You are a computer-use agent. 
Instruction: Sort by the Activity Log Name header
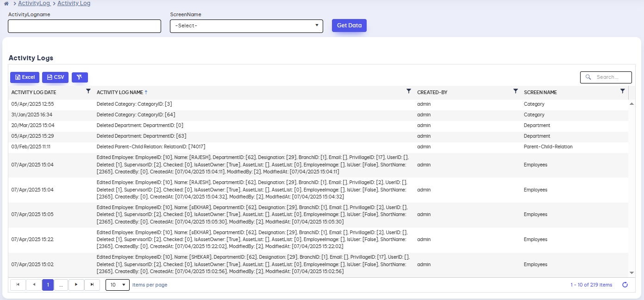(x=119, y=92)
